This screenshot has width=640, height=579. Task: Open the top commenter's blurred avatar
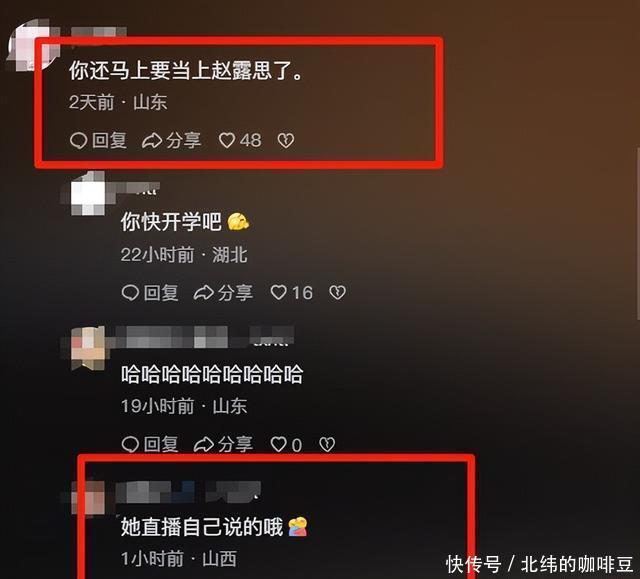coord(32,44)
